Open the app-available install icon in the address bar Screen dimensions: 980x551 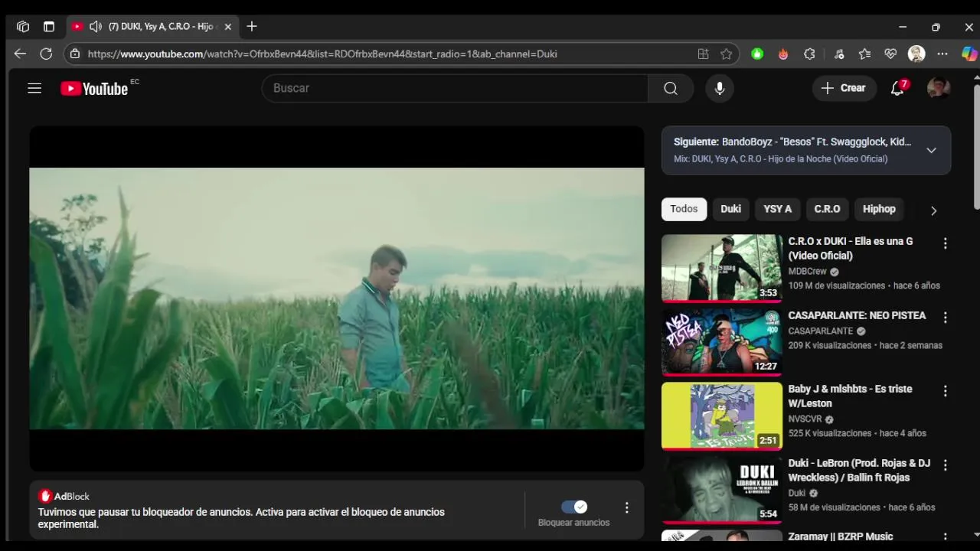coord(703,54)
